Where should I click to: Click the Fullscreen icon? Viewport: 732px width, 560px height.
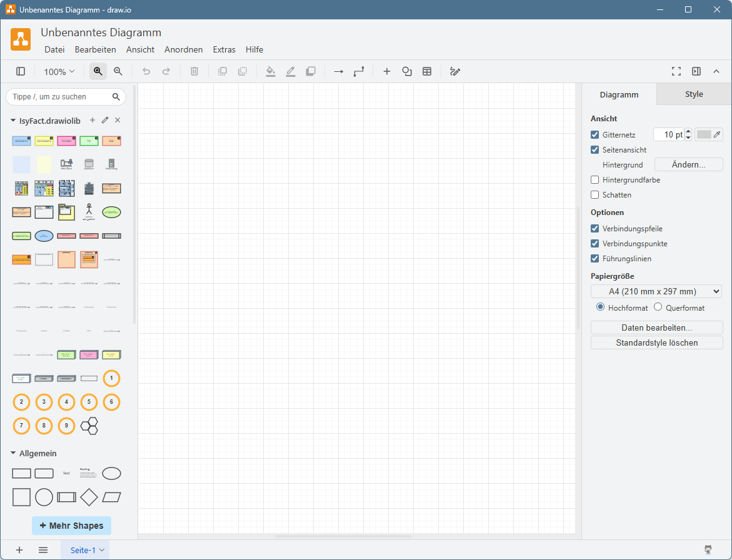(676, 71)
